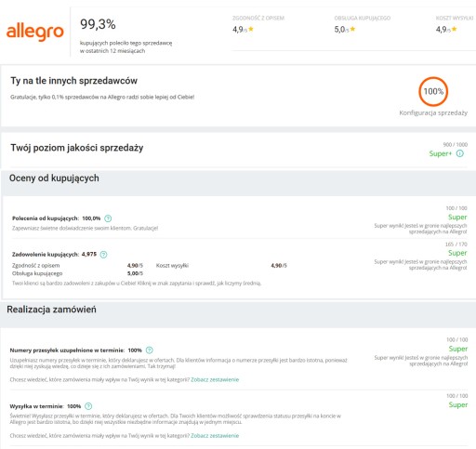Click the 99,3% recommendation percentage

(x=98, y=24)
